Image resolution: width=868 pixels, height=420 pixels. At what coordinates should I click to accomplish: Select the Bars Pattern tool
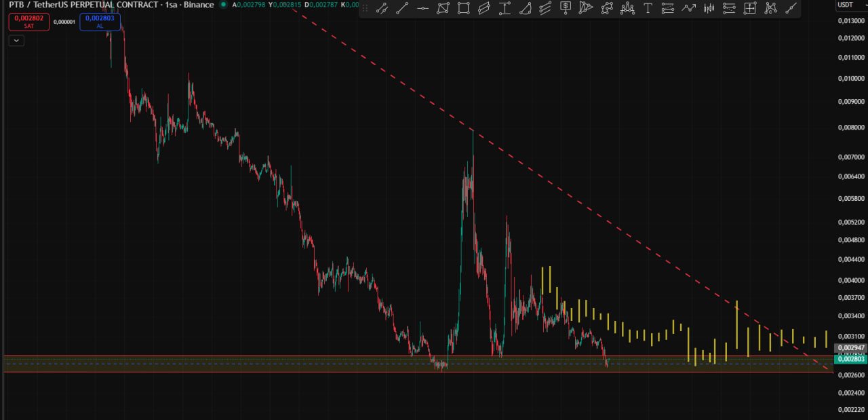pyautogui.click(x=709, y=8)
